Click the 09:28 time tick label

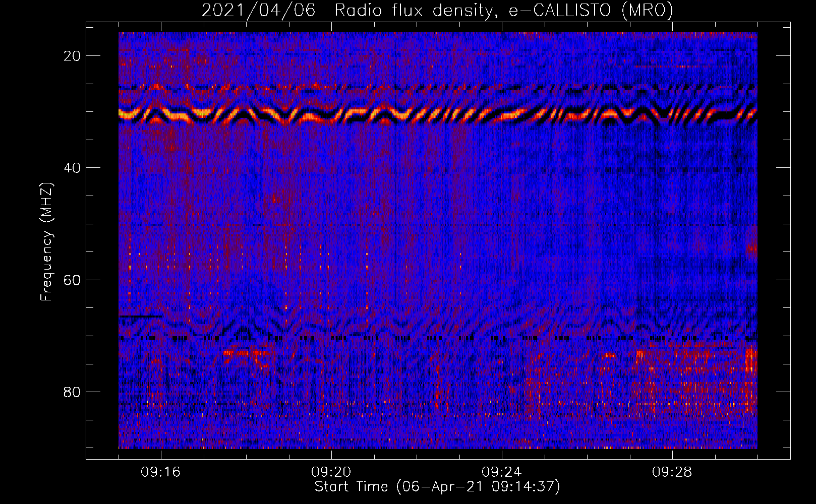(672, 472)
